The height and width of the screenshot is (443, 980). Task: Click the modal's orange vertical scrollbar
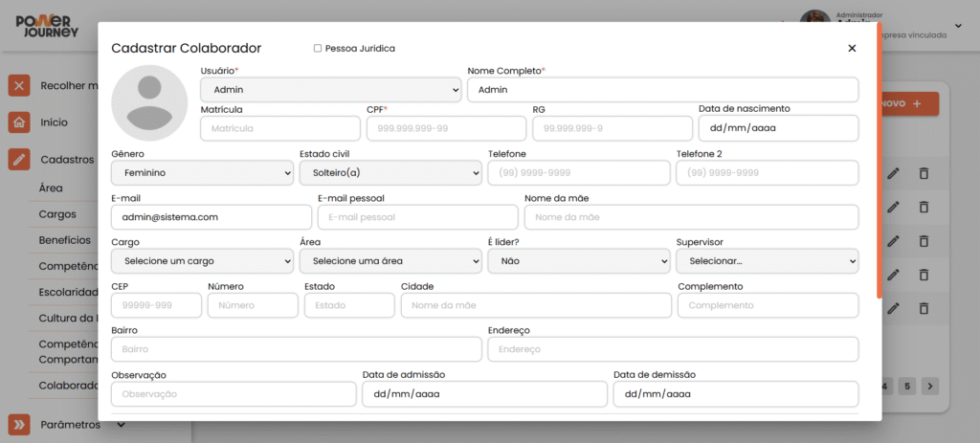point(880,160)
